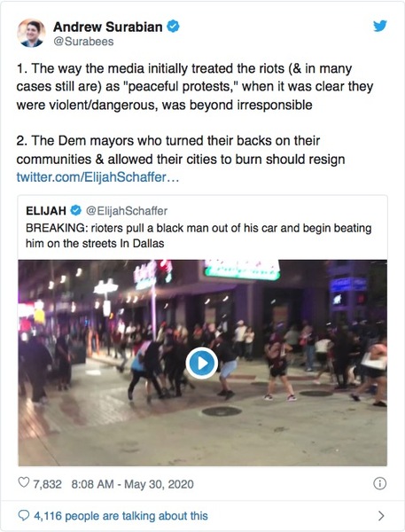Click the verified badge next to ELIJAH

(x=75, y=211)
